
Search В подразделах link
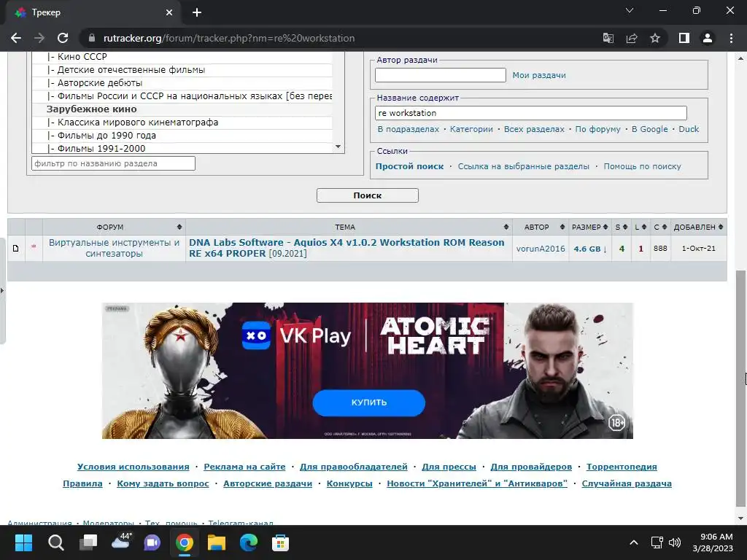point(409,129)
